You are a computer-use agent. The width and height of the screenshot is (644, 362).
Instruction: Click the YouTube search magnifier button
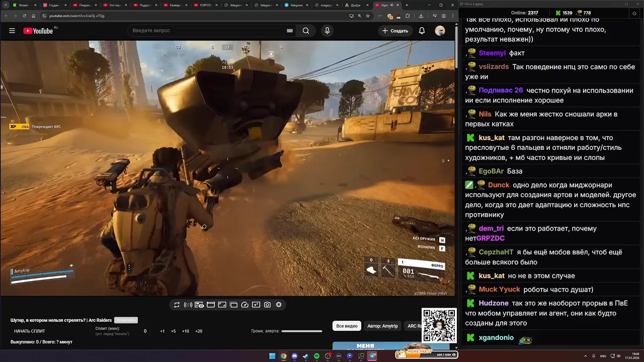click(306, 31)
